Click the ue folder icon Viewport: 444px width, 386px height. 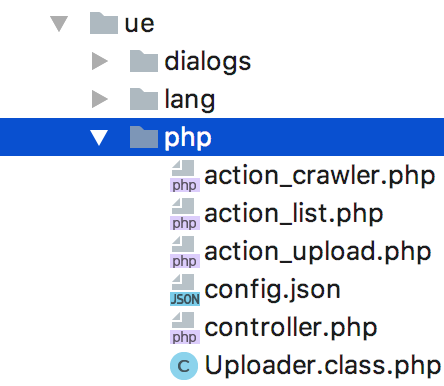104,23
